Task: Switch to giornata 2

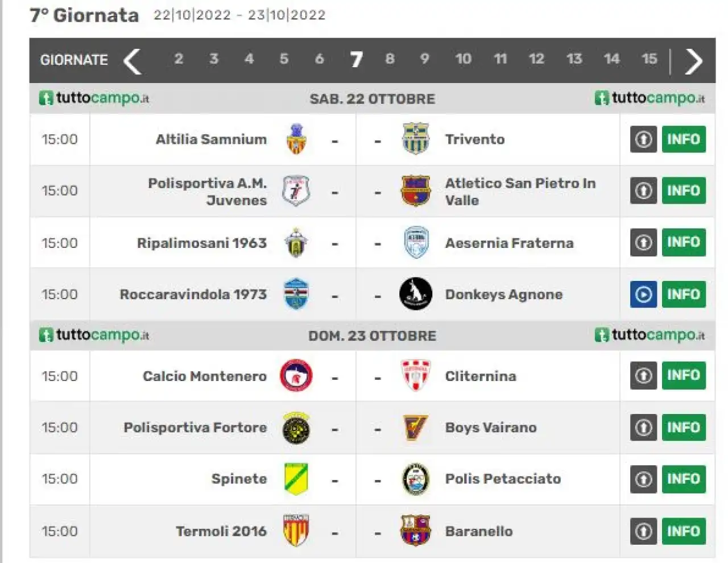Action: pos(179,59)
